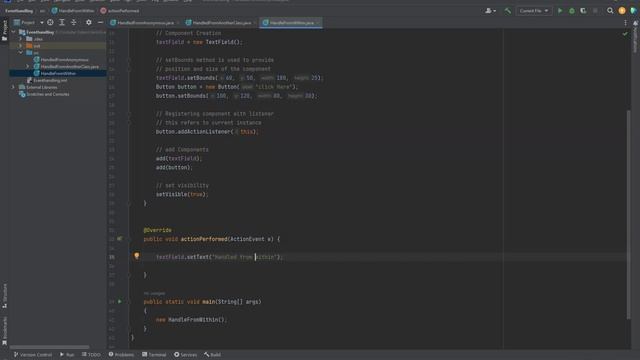Image resolution: width=640 pixels, height=360 pixels.
Task: Click the editor tabs three-dot options icon
Action: [625, 23]
